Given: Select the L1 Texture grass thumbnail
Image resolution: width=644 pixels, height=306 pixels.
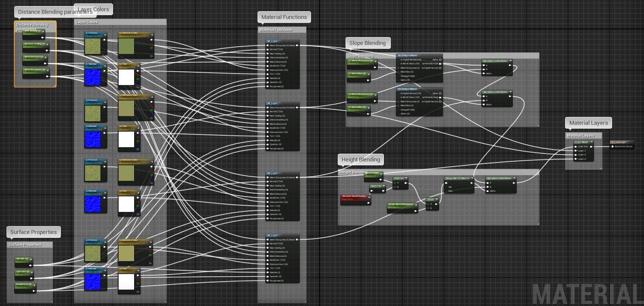Looking at the screenshot, I should [x=93, y=46].
